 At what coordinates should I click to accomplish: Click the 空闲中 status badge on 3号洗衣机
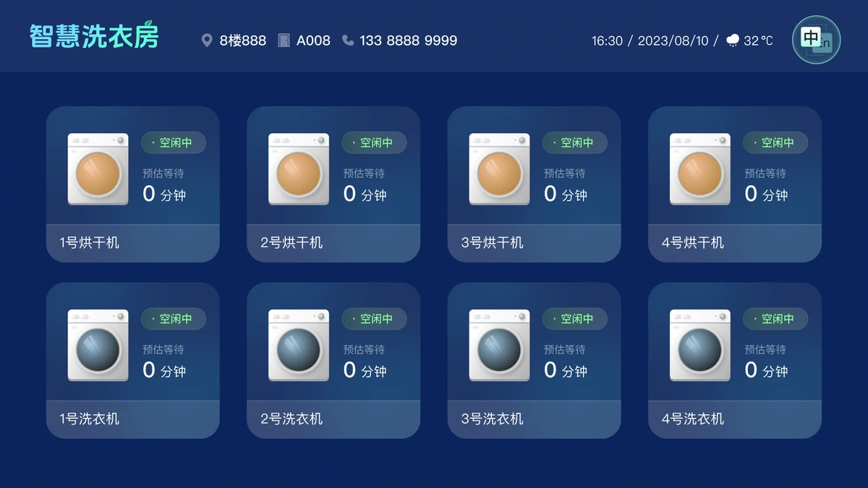(x=575, y=319)
